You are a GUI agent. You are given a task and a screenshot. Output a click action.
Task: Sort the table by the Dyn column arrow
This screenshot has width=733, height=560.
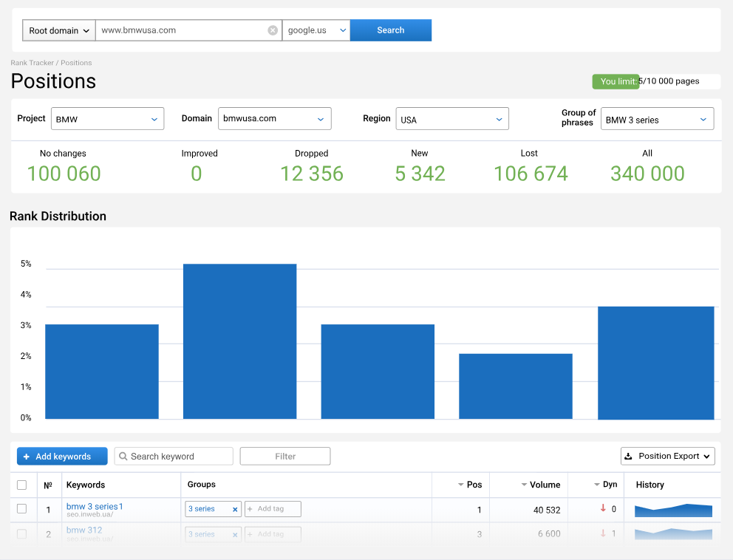[x=596, y=485]
